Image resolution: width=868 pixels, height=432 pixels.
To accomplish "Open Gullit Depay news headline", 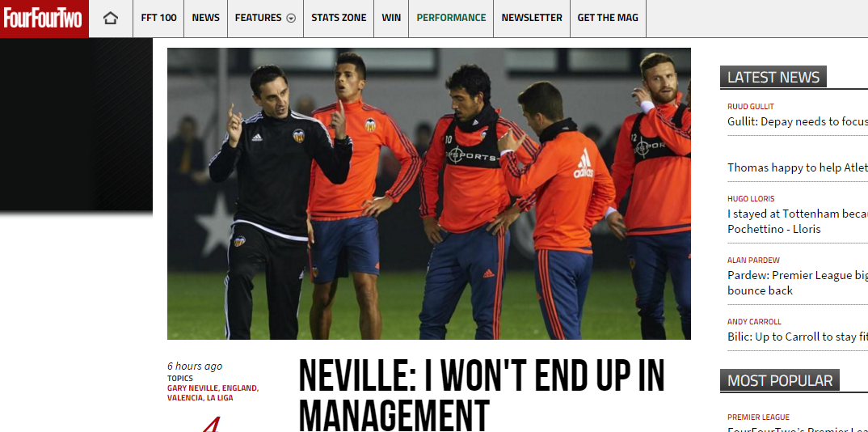I will pyautogui.click(x=798, y=122).
